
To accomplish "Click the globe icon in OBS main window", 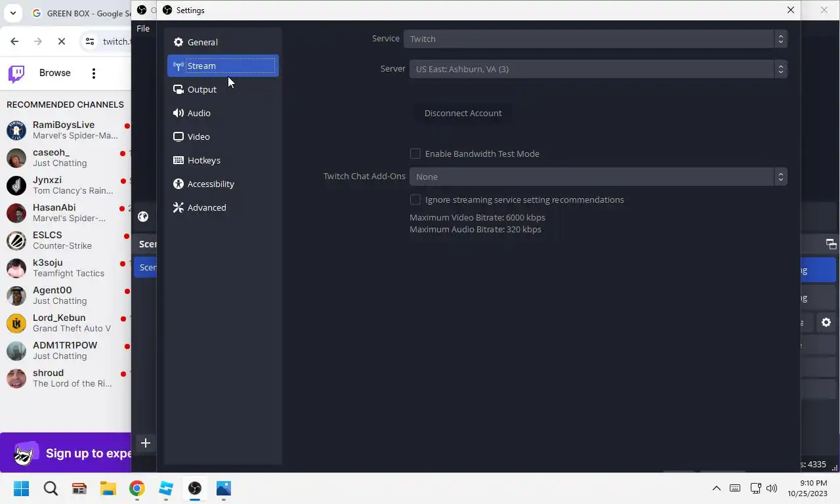I will coord(143,217).
